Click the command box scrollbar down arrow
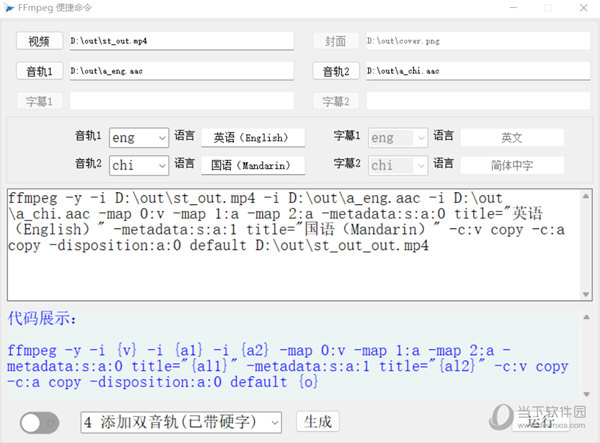This screenshot has width=600, height=443. point(586,294)
